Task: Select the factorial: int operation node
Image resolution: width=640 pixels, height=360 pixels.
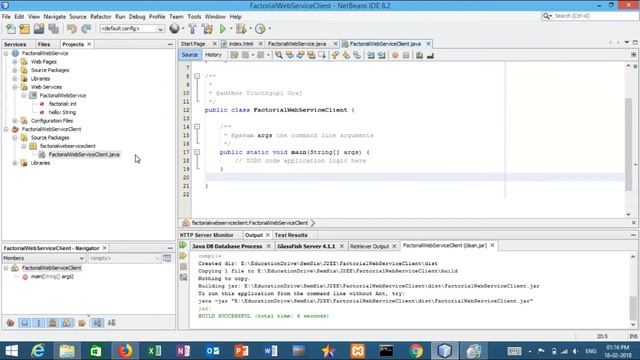Action: 62,104
